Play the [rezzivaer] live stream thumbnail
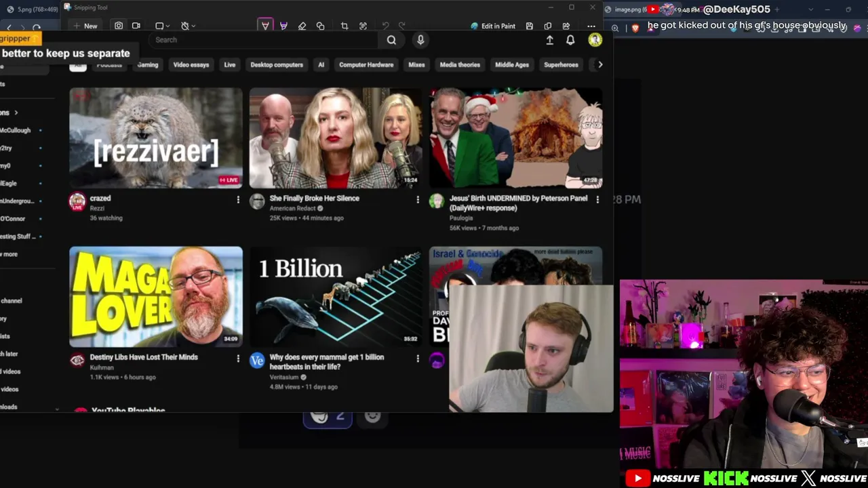 (156, 138)
